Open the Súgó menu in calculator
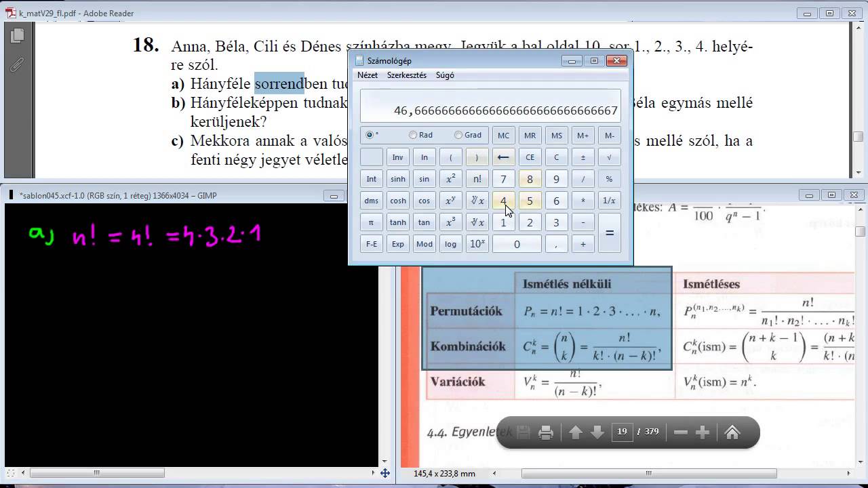 click(445, 75)
